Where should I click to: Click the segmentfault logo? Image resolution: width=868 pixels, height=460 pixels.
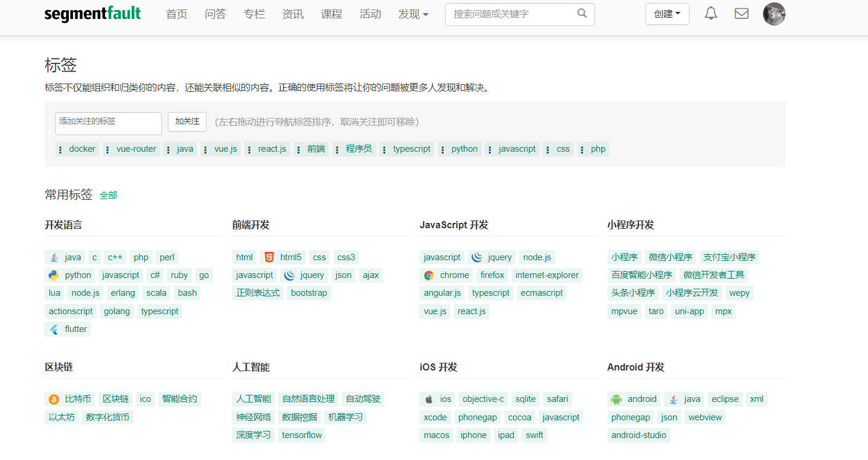click(93, 14)
